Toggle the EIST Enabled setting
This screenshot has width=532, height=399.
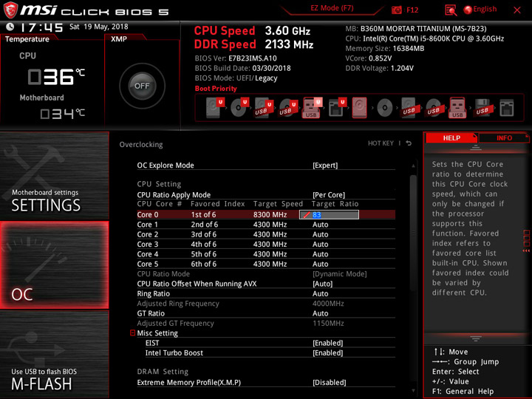(327, 343)
